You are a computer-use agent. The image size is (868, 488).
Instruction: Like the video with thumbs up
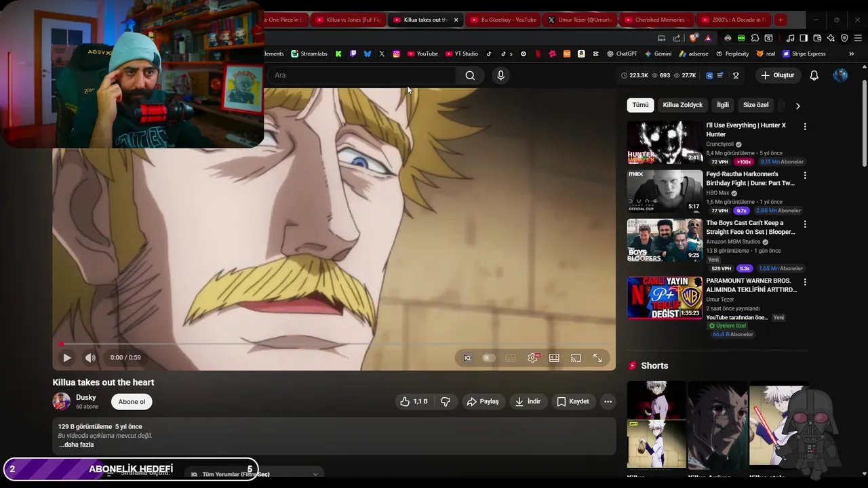(x=414, y=401)
